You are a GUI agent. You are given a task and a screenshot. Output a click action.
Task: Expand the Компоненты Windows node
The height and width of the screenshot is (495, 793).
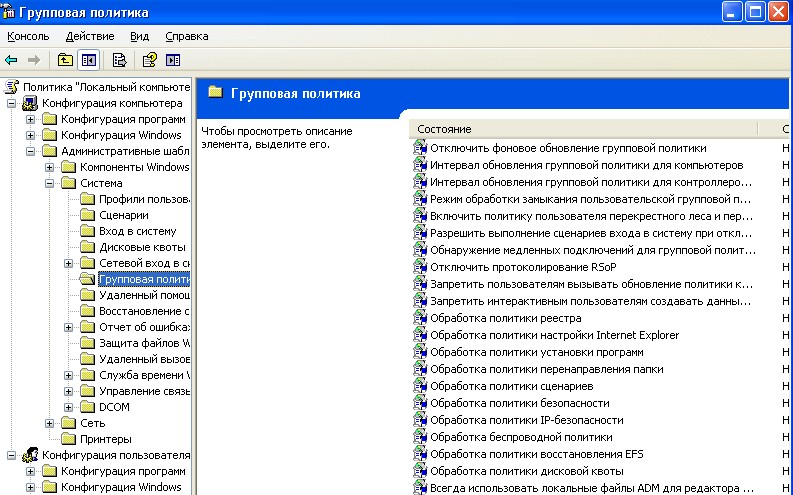click(50, 167)
